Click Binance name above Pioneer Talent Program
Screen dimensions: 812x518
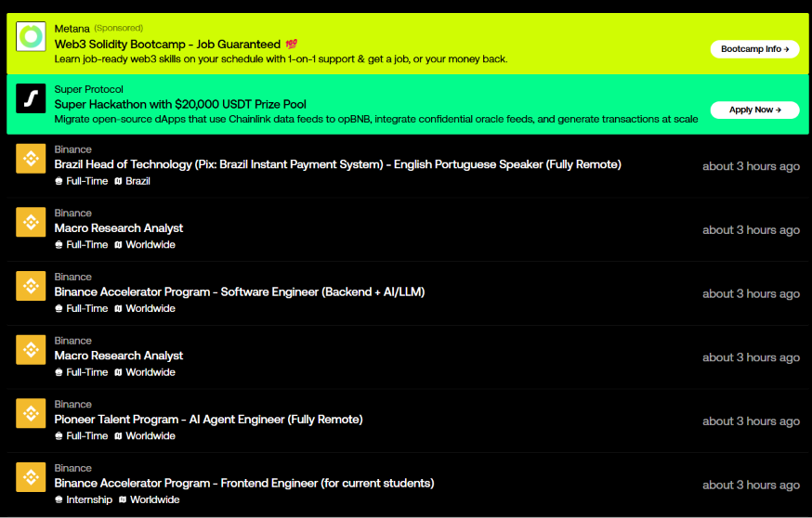pyautogui.click(x=73, y=405)
